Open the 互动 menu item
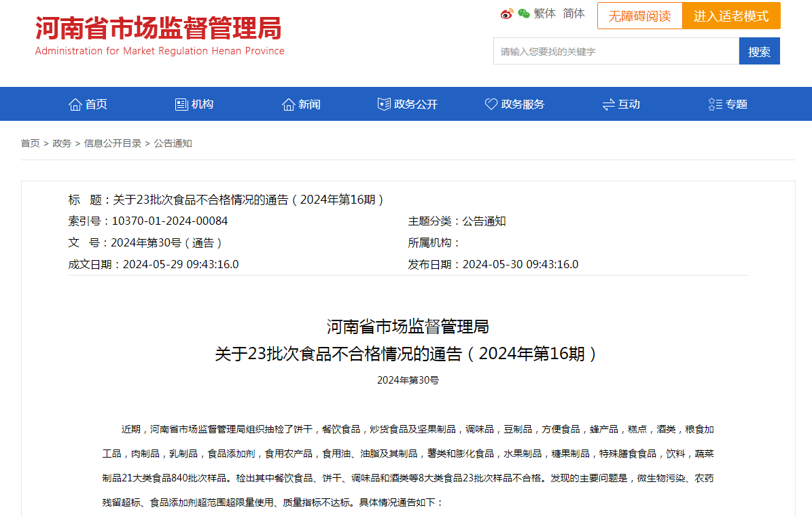Image resolution: width=812 pixels, height=516 pixels. (620, 103)
